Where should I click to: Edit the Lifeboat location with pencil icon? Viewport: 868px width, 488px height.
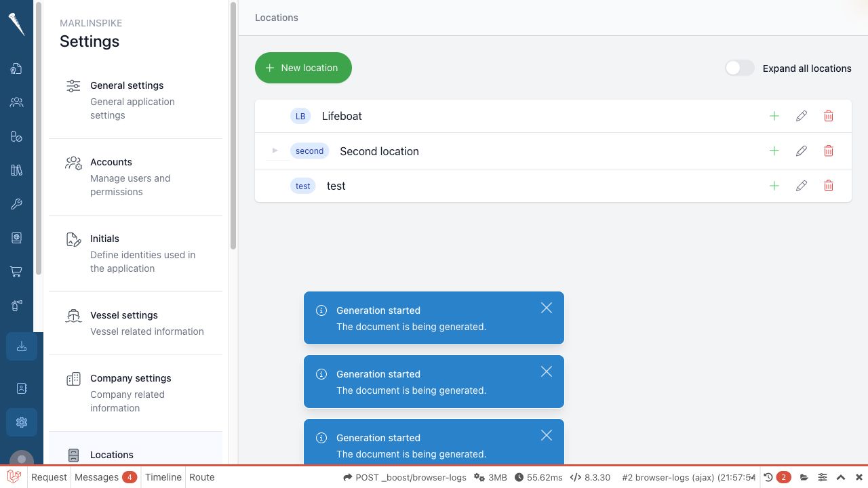(802, 116)
